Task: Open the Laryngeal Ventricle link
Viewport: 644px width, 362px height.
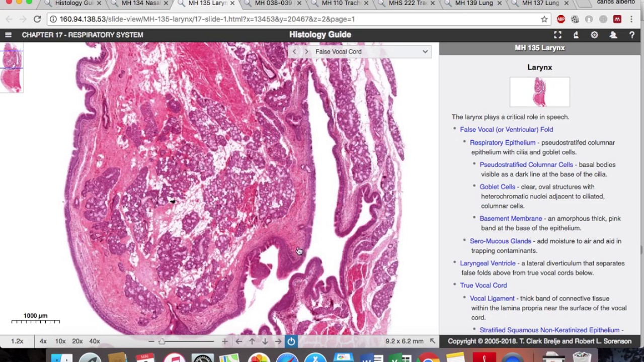Action: [x=488, y=263]
